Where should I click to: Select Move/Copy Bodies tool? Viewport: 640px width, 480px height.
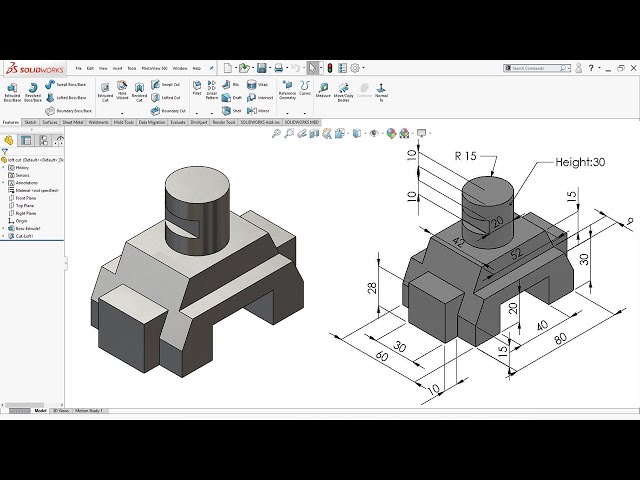343,92
